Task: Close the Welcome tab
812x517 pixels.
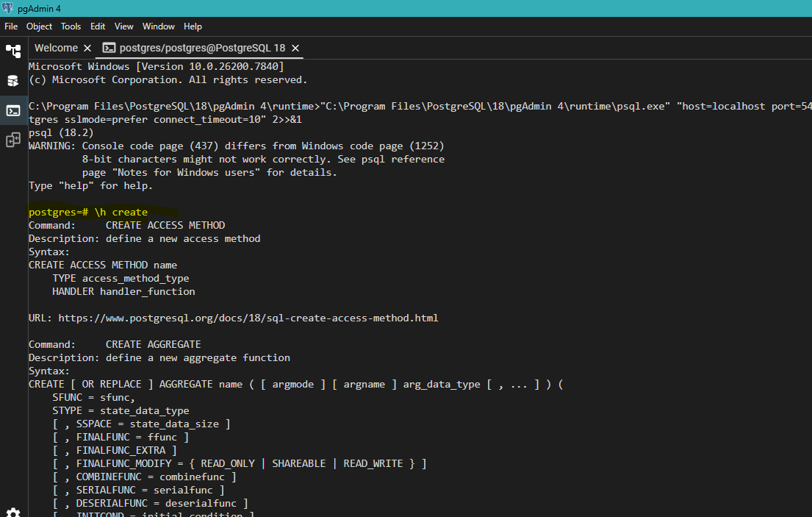Action: (x=87, y=48)
